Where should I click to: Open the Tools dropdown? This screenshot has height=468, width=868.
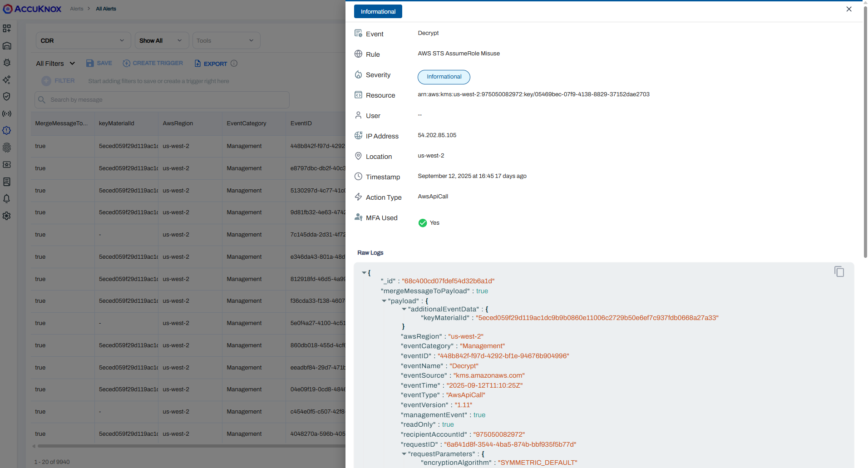tap(226, 40)
